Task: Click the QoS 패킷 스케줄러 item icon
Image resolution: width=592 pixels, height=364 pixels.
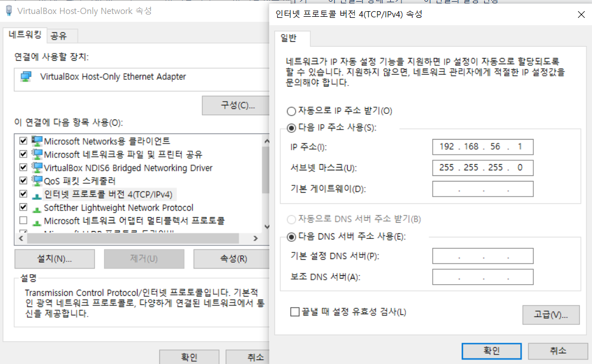Action: click(37, 181)
